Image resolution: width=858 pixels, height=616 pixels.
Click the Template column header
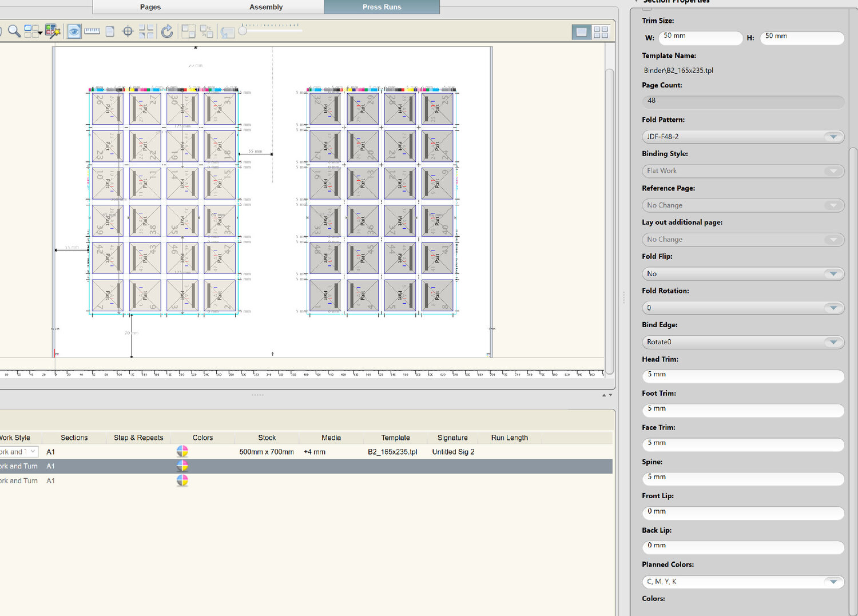(395, 438)
